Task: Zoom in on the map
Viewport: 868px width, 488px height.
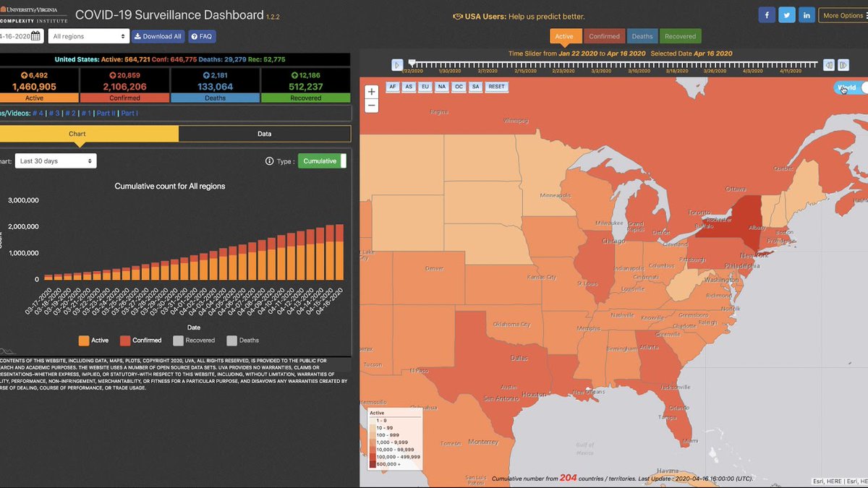Action: click(x=371, y=92)
